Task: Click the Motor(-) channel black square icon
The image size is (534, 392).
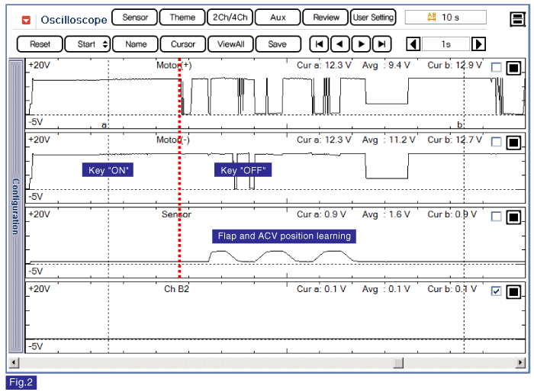Action: tap(513, 143)
